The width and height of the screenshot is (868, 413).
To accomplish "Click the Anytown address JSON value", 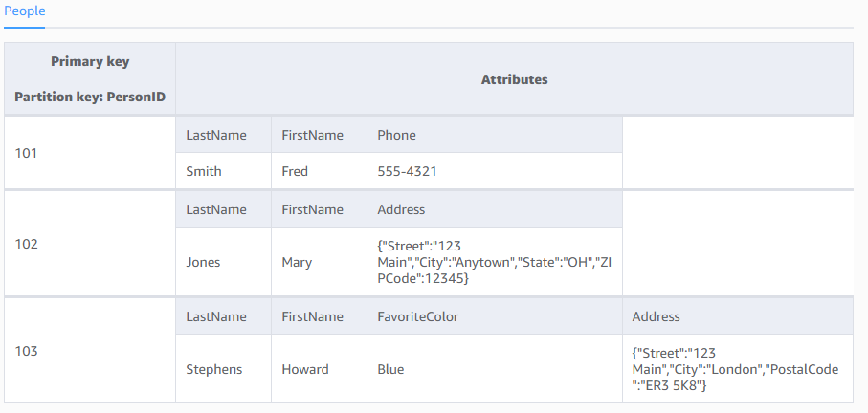I will coord(489,262).
